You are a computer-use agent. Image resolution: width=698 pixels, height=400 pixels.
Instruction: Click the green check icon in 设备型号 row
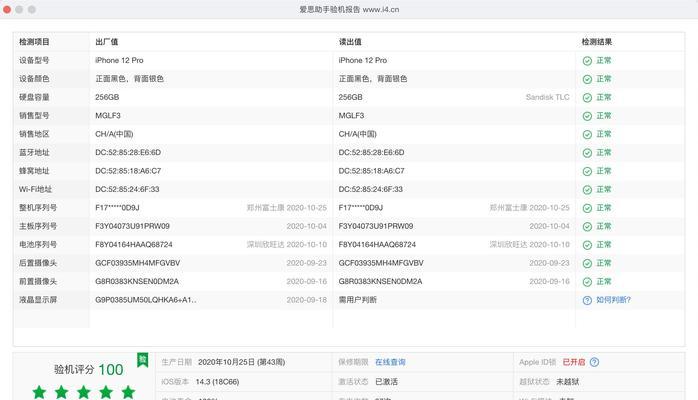point(587,61)
